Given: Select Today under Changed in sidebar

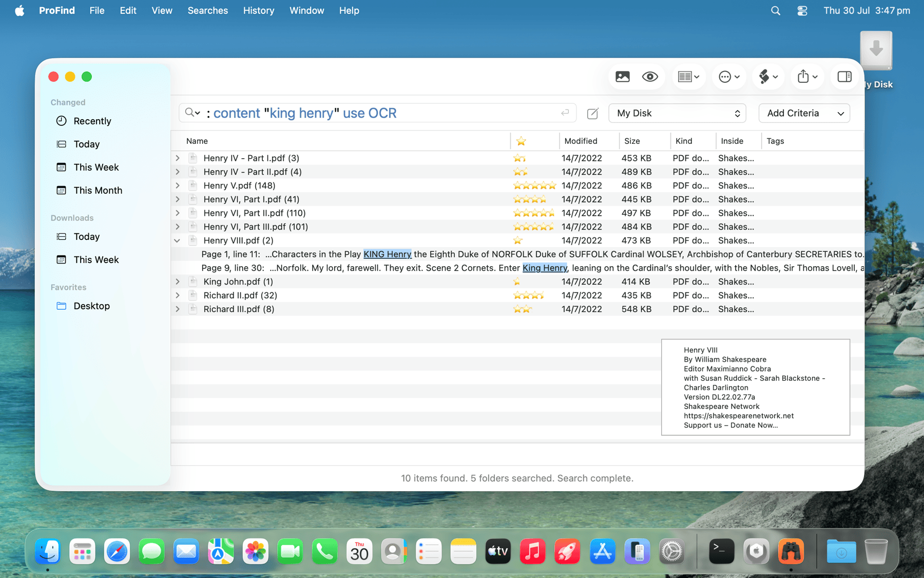Looking at the screenshot, I should tap(86, 144).
